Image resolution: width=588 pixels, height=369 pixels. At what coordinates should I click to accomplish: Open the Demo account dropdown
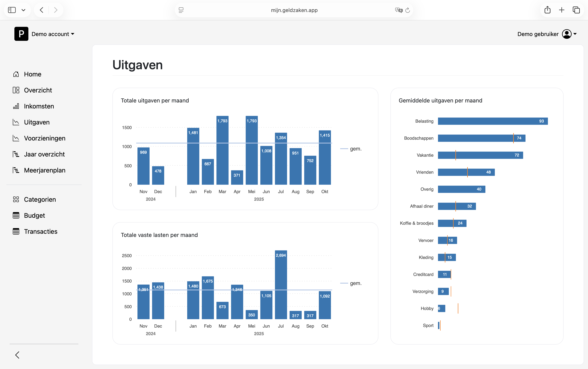point(53,34)
